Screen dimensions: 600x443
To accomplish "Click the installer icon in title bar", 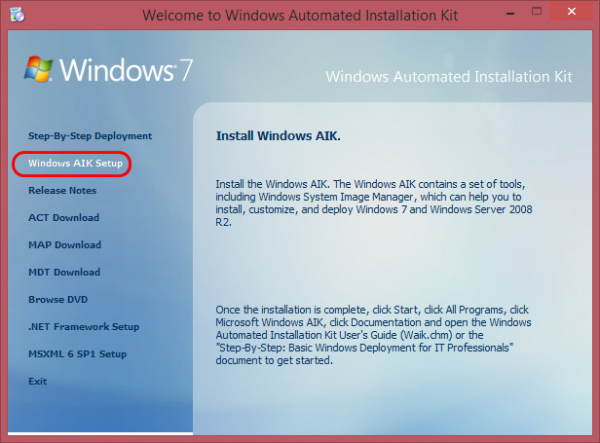I will (17, 15).
